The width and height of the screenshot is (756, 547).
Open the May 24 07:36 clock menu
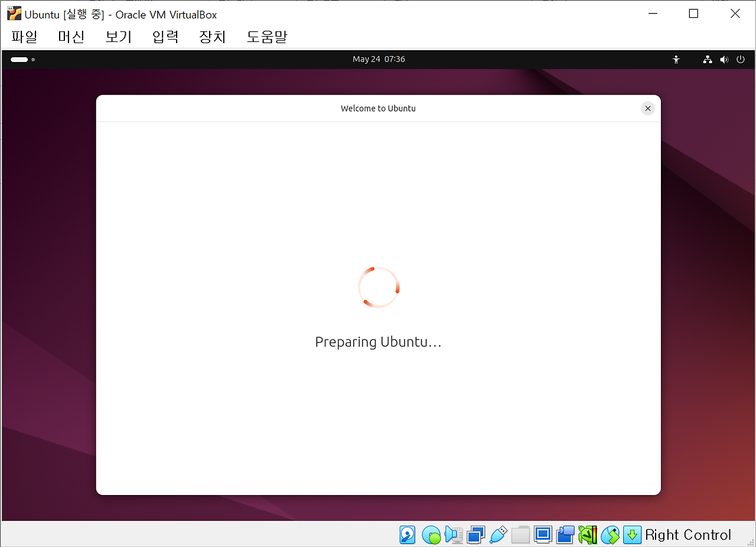[x=379, y=59]
